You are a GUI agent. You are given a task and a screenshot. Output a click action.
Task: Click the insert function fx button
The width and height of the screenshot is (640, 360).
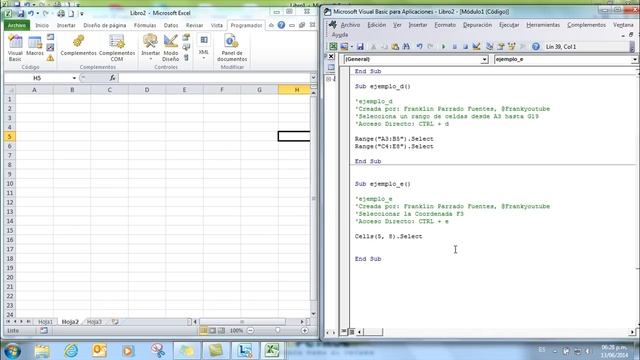pyautogui.click(x=112, y=78)
